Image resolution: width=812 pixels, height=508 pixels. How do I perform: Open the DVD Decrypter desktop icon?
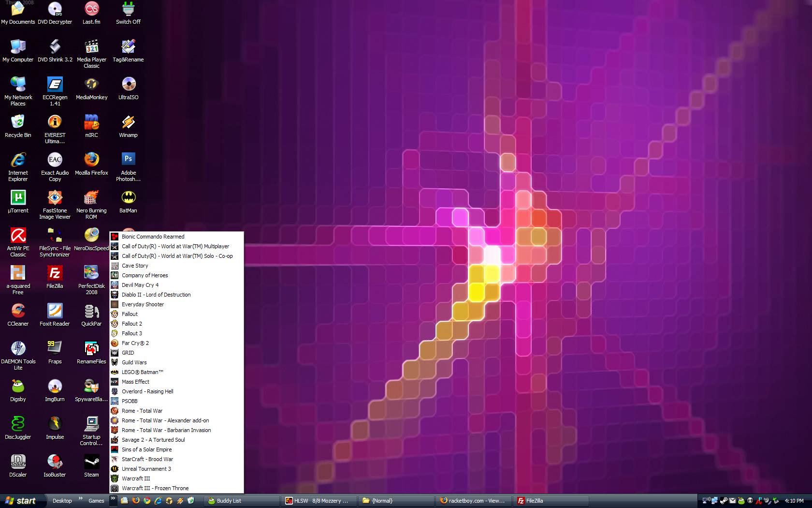tap(55, 13)
